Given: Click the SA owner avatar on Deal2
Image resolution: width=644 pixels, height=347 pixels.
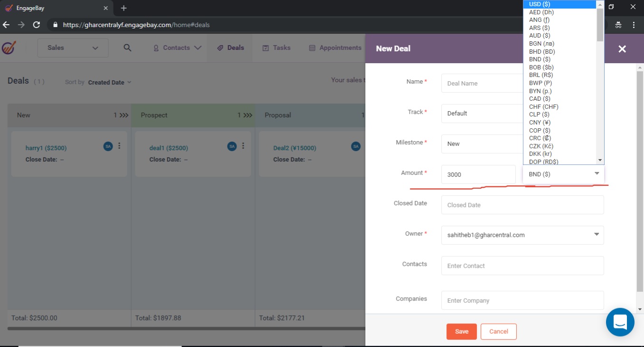Looking at the screenshot, I should (356, 146).
